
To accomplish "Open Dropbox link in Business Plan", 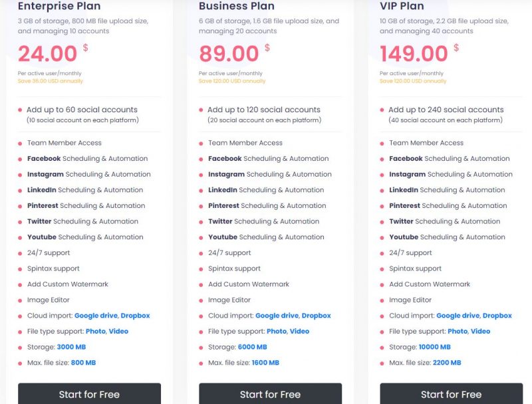I will pyautogui.click(x=317, y=316).
